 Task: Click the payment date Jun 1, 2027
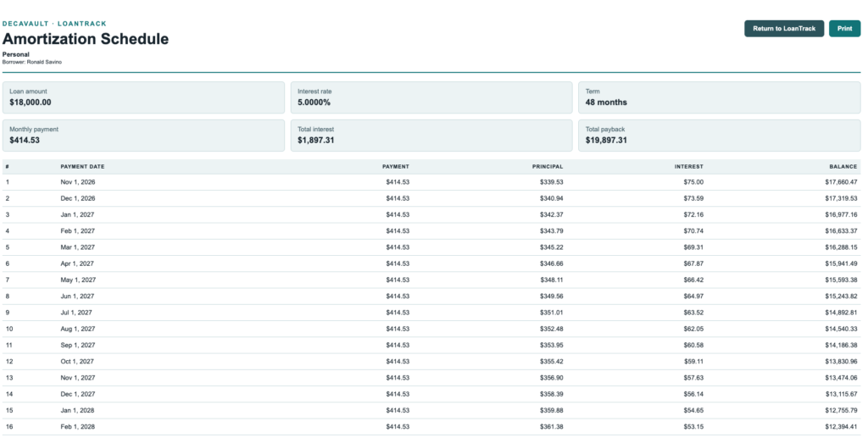[x=77, y=297]
